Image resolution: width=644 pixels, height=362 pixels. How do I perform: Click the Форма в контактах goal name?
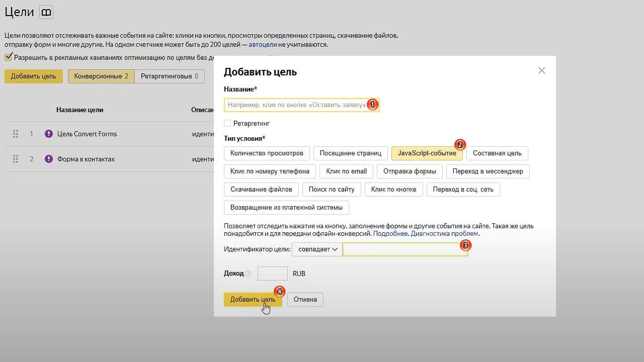[86, 159]
